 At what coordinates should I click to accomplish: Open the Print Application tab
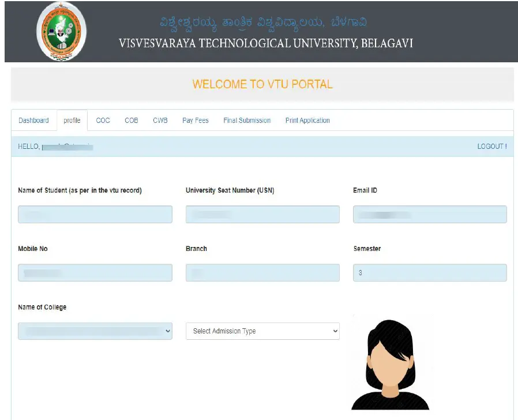coord(307,120)
